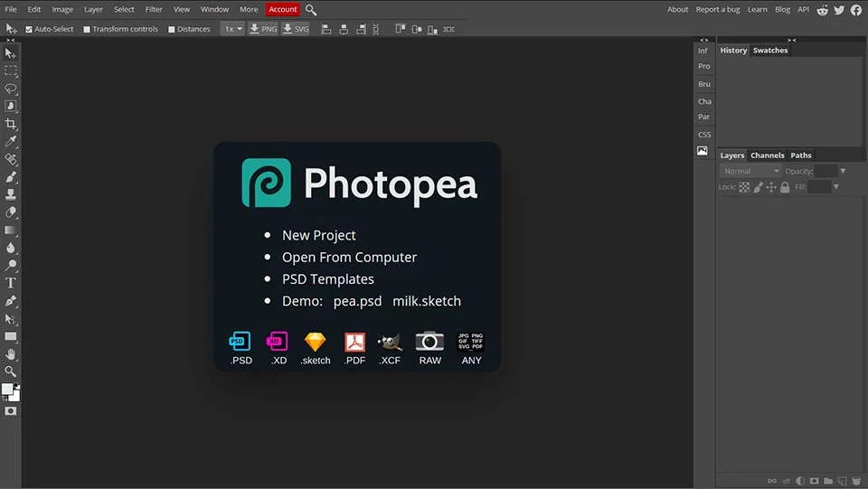Select the Lasso tool
Image resolution: width=868 pixels, height=489 pixels.
11,89
